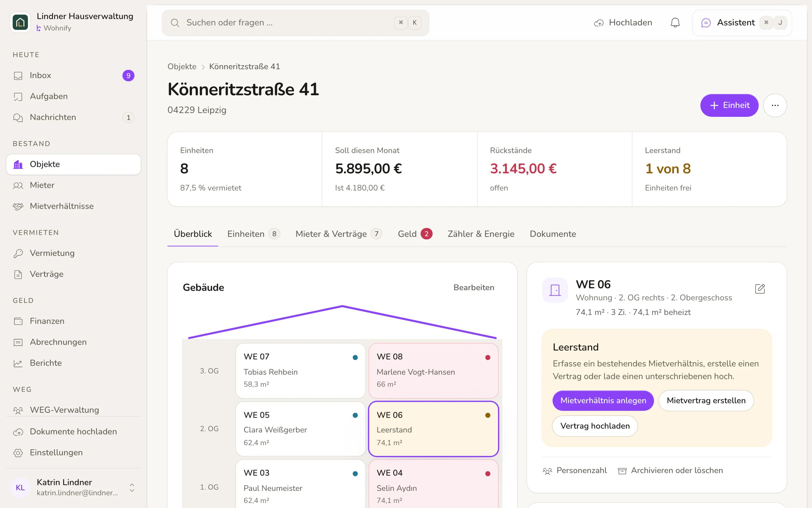Select the WE 05 Clara Weißgerber unit card
812x508 pixels.
[300, 429]
